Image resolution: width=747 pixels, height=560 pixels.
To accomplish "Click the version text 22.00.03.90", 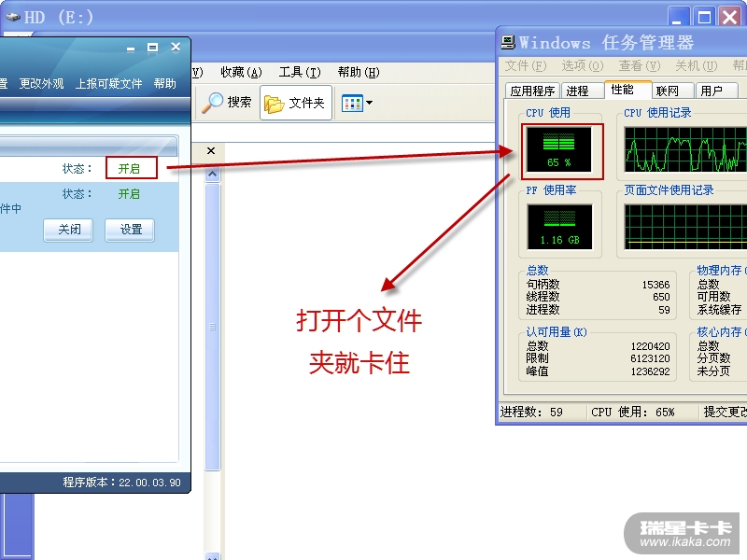I will 149,483.
